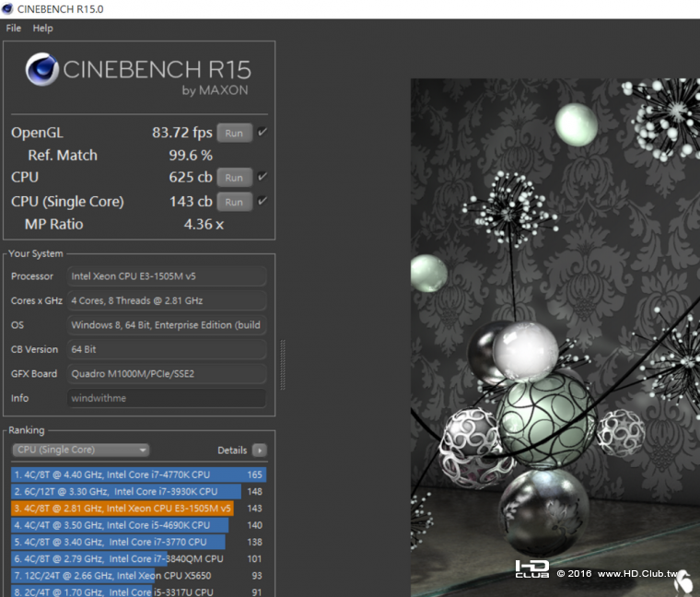Toggle the CPU (Single Core) test checkbox
The image size is (700, 597).
pos(262,201)
